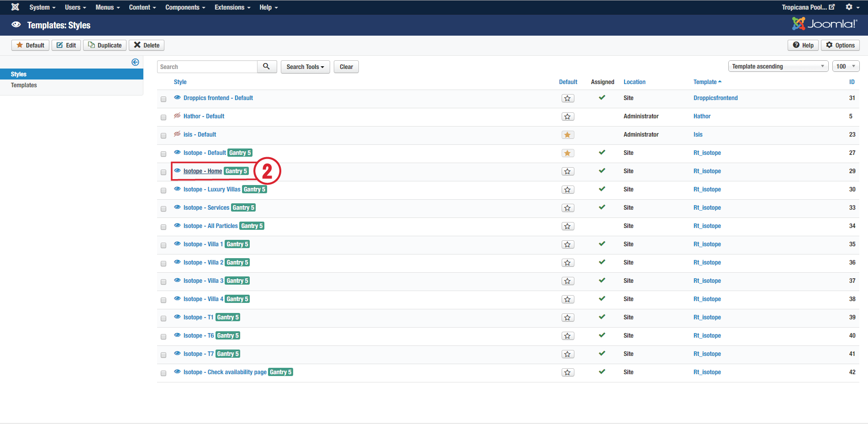Click the default star for Isotope - Luxury Villas
Image resolution: width=868 pixels, height=424 pixels.
click(568, 190)
